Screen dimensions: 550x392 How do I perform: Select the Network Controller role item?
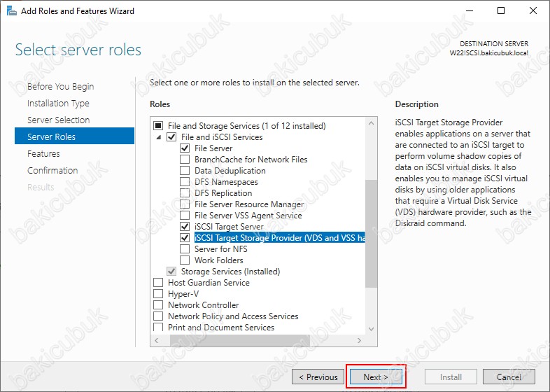203,305
